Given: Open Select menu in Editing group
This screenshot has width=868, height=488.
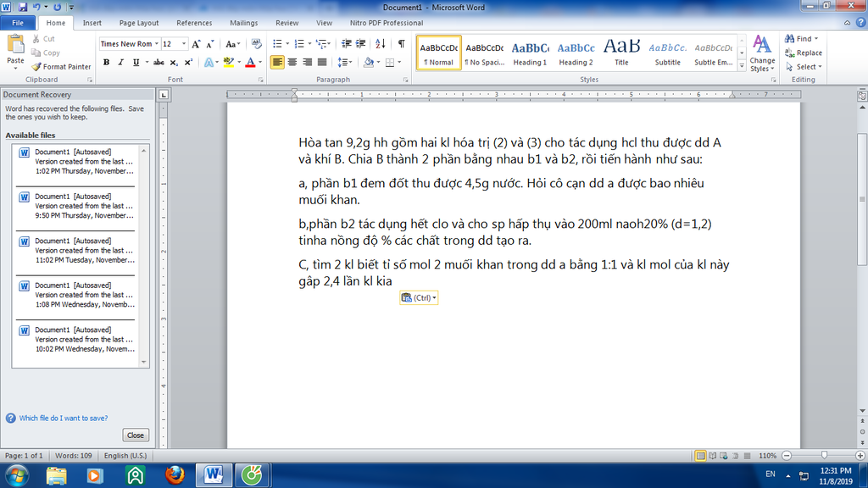Looking at the screenshot, I should tap(804, 66).
